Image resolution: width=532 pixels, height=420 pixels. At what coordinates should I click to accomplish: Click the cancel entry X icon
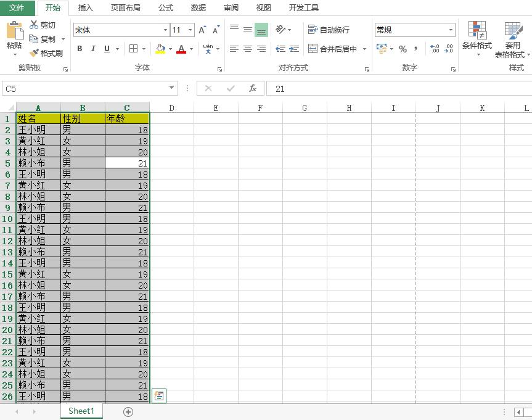point(208,89)
